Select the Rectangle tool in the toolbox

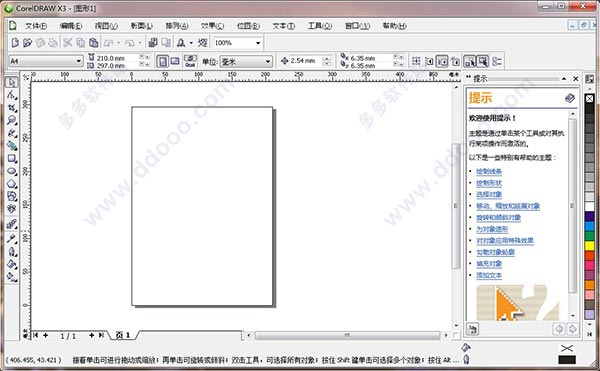[11, 158]
